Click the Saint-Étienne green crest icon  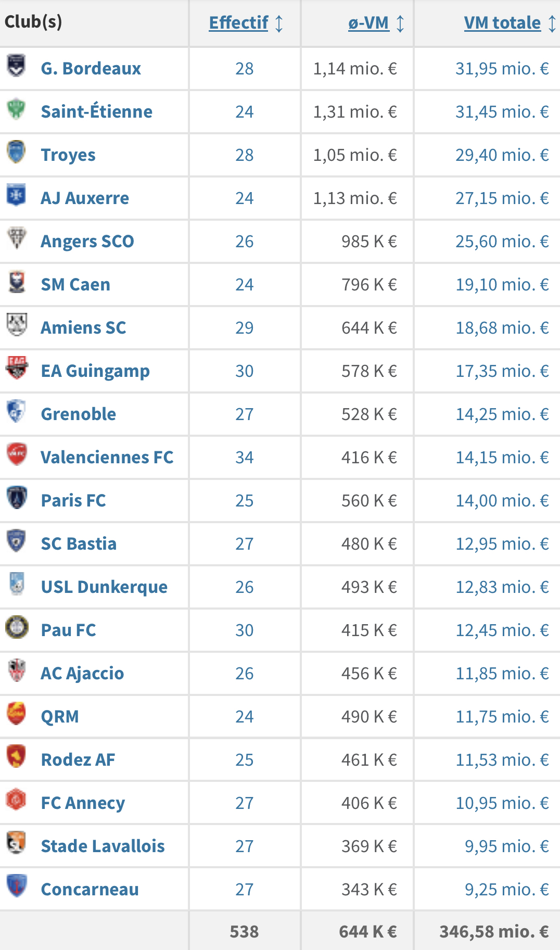point(17,109)
